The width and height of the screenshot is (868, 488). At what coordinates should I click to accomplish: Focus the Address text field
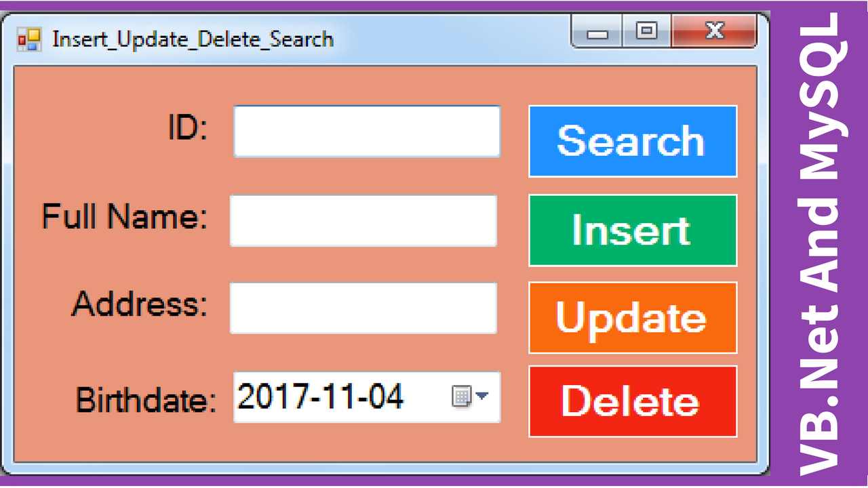[363, 308]
